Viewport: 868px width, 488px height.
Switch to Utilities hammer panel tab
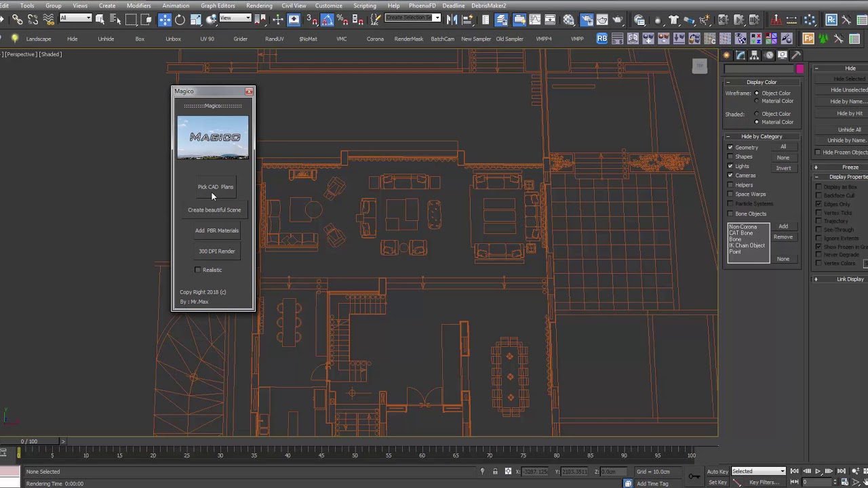point(796,55)
